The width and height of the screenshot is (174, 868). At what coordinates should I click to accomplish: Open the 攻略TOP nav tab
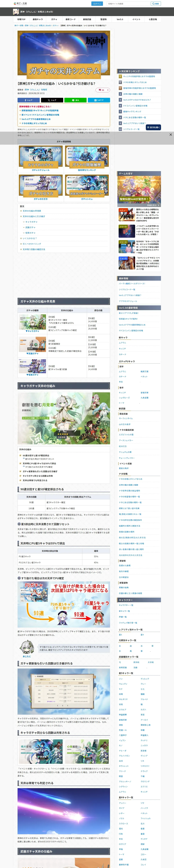(x=21, y=20)
